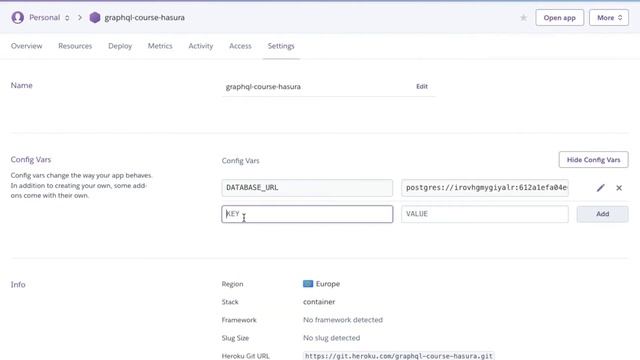Click the postgres database URL value field
Viewport: 640px width, 360px height.
point(485,188)
